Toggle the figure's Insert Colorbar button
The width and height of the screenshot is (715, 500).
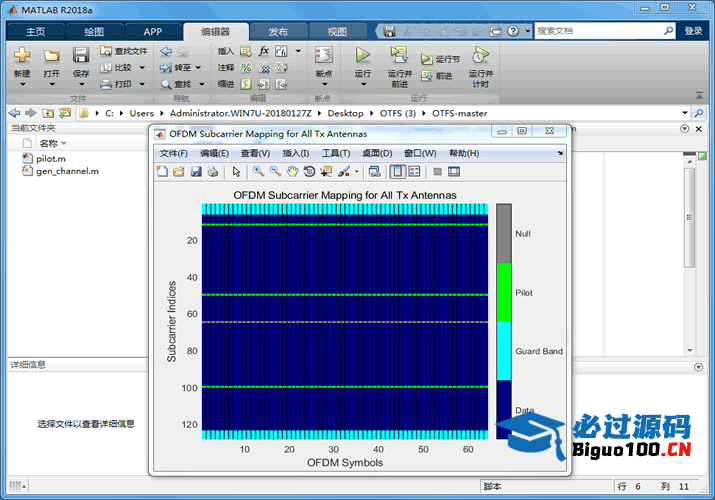pos(398,172)
